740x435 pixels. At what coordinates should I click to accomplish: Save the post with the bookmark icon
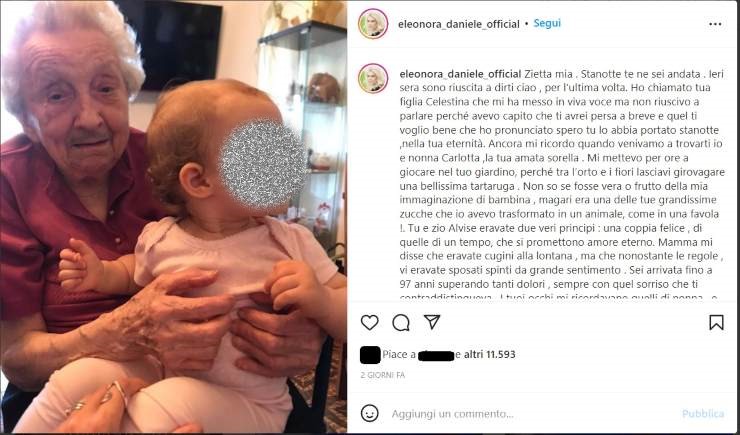coord(716,322)
